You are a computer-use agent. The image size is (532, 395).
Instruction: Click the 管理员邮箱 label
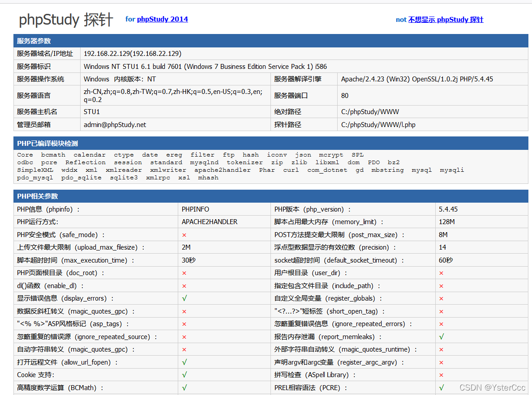tap(34, 124)
